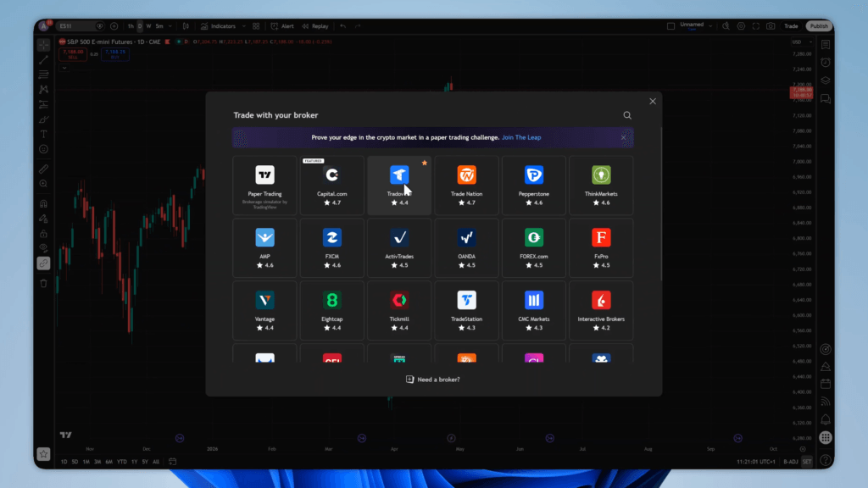Click the Join The Leap link

click(520, 137)
